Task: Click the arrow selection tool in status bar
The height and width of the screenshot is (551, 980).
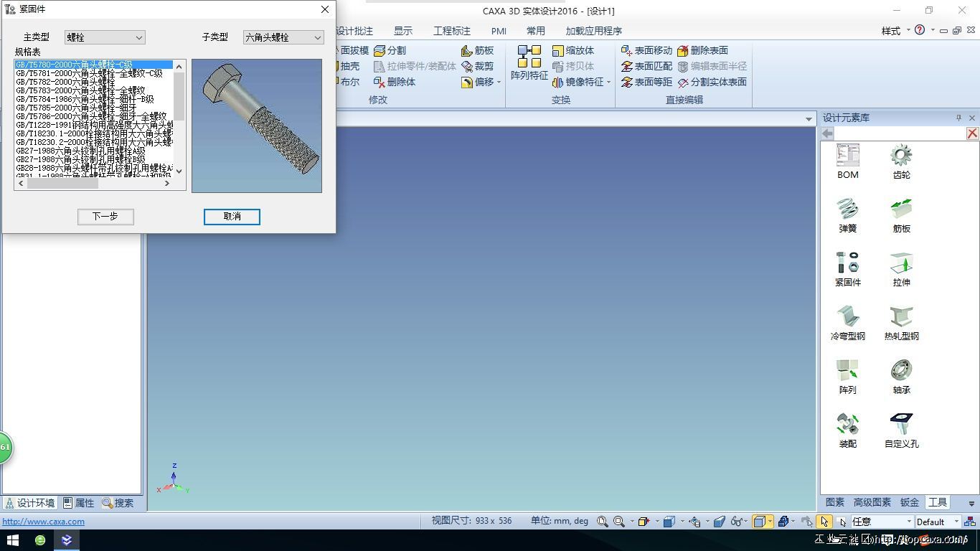Action: [824, 522]
